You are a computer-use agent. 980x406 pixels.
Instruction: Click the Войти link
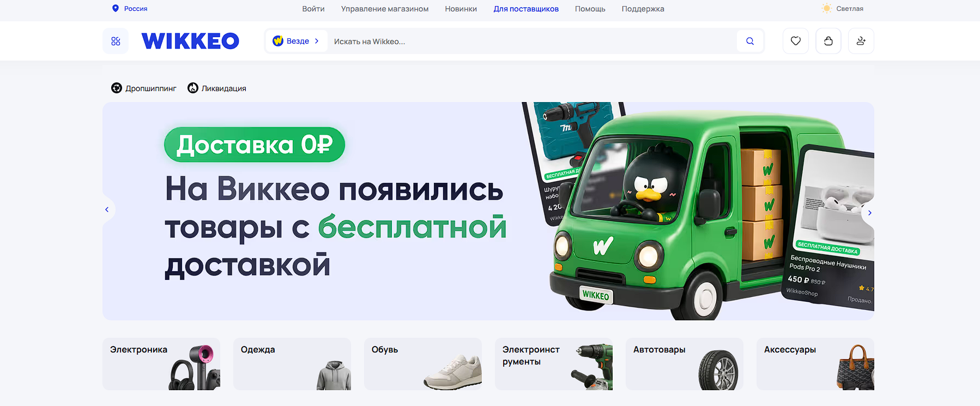(x=313, y=9)
